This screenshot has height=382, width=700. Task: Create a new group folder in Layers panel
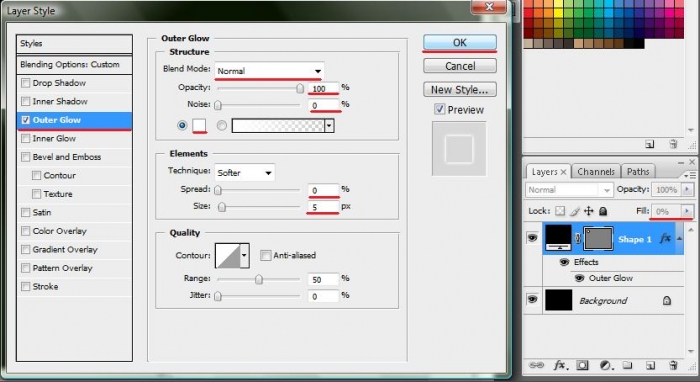[x=628, y=365]
